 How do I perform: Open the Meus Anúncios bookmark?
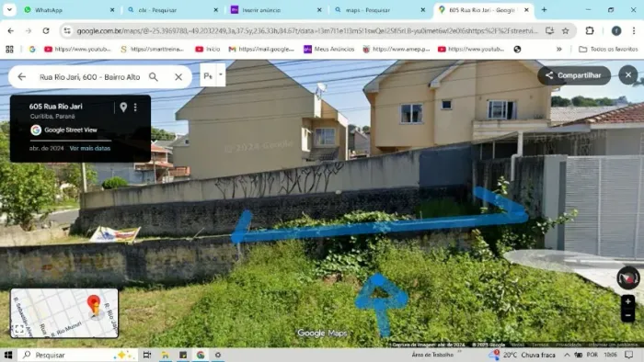click(x=329, y=50)
